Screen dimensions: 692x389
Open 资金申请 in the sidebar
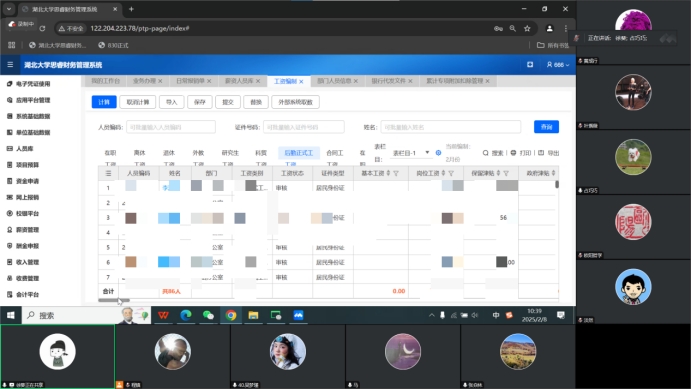click(x=27, y=181)
